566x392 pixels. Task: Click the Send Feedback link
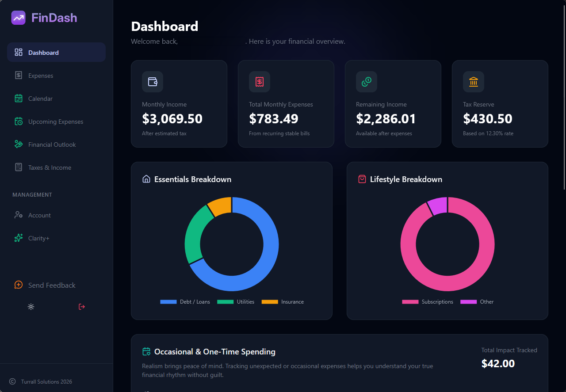point(52,285)
